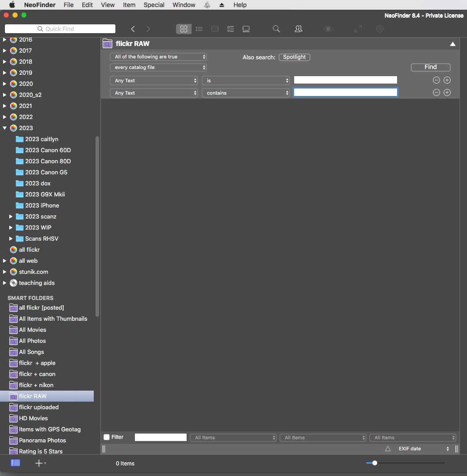Open the Window menu

[x=184, y=5]
